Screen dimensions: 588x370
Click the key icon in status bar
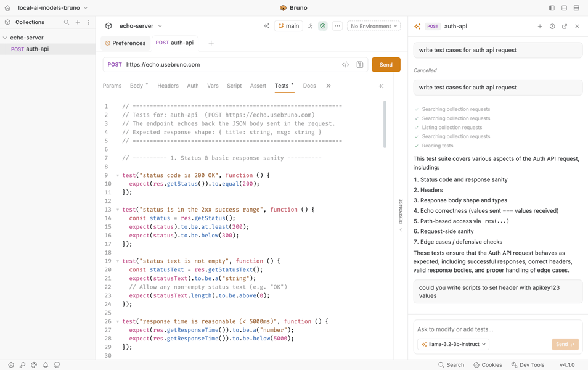coord(23,364)
